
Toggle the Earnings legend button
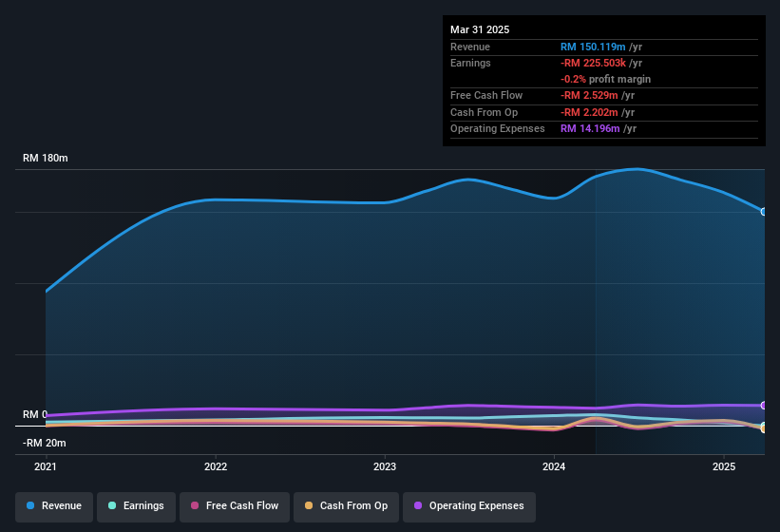tap(136, 507)
